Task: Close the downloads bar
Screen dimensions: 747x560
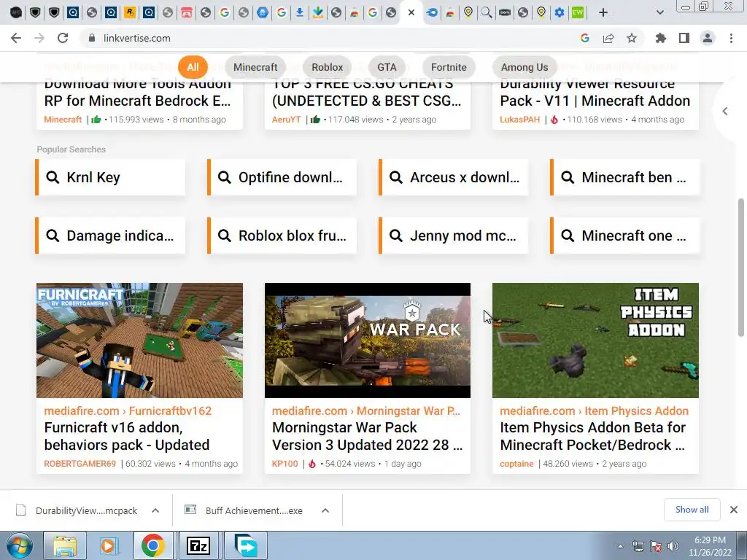Action: pyautogui.click(x=734, y=510)
